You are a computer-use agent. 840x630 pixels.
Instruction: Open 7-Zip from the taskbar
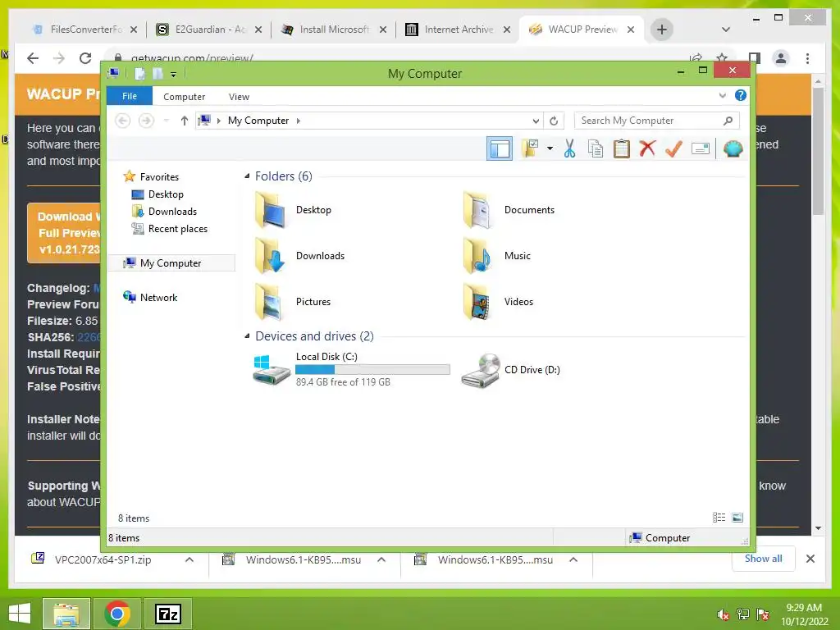click(x=167, y=614)
